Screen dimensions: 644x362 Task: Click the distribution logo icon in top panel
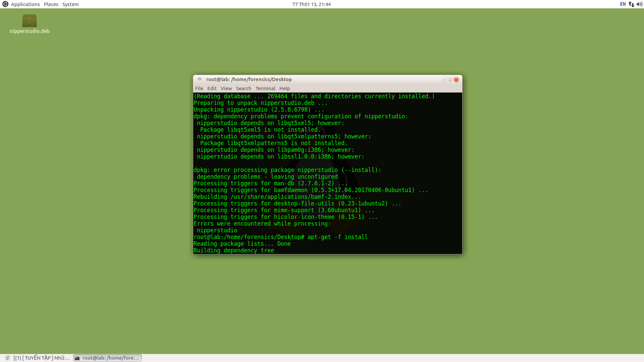(5, 4)
